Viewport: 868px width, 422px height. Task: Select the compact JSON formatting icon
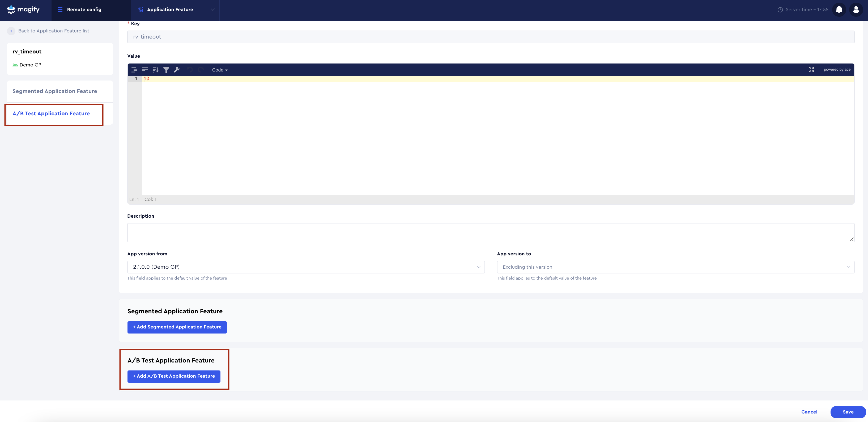pyautogui.click(x=145, y=70)
